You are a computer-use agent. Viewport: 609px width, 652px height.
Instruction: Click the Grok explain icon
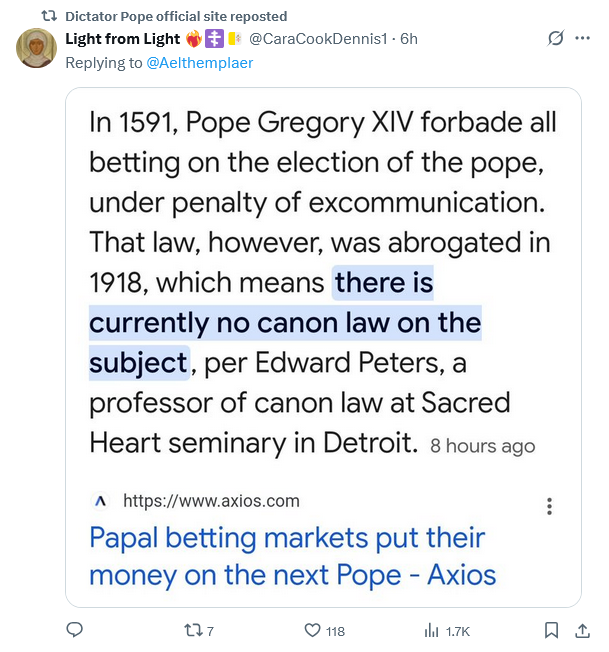point(555,39)
